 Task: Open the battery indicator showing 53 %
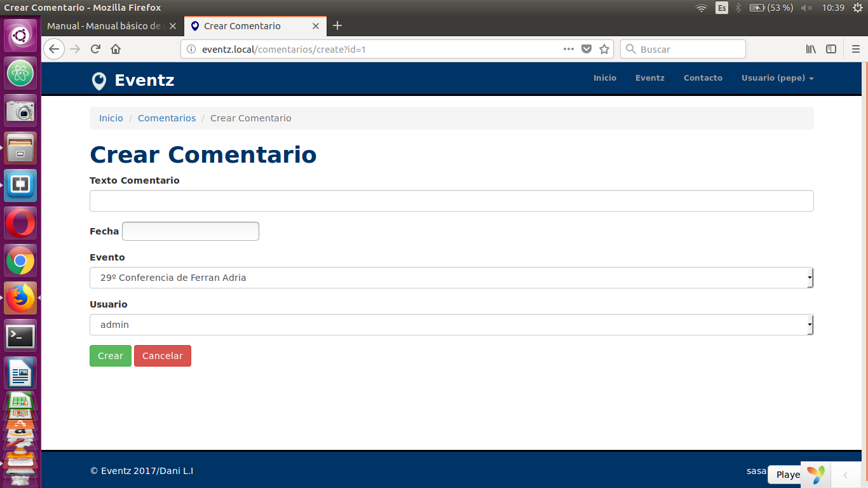[x=771, y=8]
